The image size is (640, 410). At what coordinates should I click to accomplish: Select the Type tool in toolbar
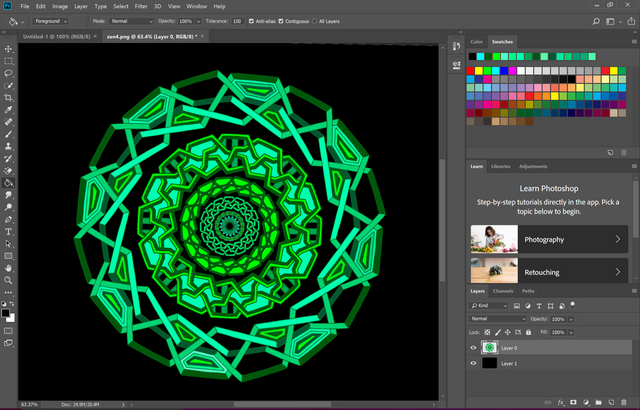tap(9, 231)
